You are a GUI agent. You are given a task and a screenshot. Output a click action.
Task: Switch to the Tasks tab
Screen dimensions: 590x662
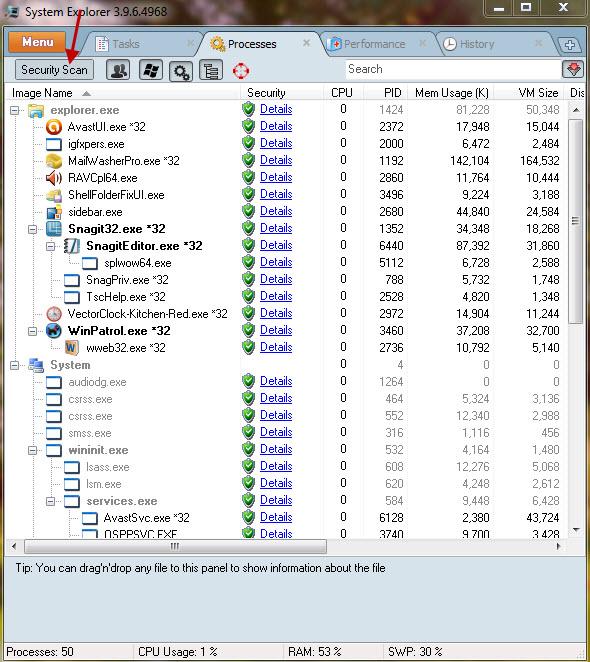pos(144,44)
